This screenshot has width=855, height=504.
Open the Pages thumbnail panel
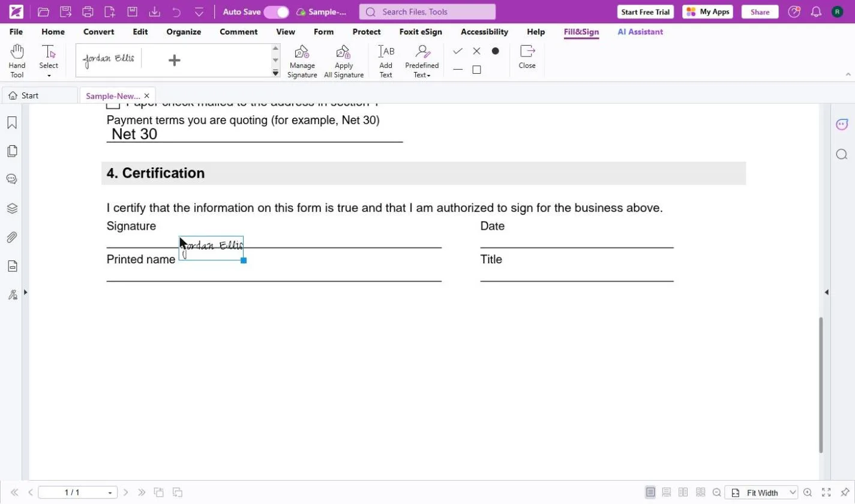(12, 151)
